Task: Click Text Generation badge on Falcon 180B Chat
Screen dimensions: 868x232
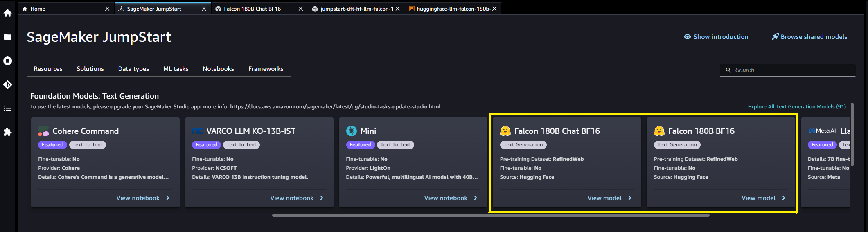Action: click(523, 145)
